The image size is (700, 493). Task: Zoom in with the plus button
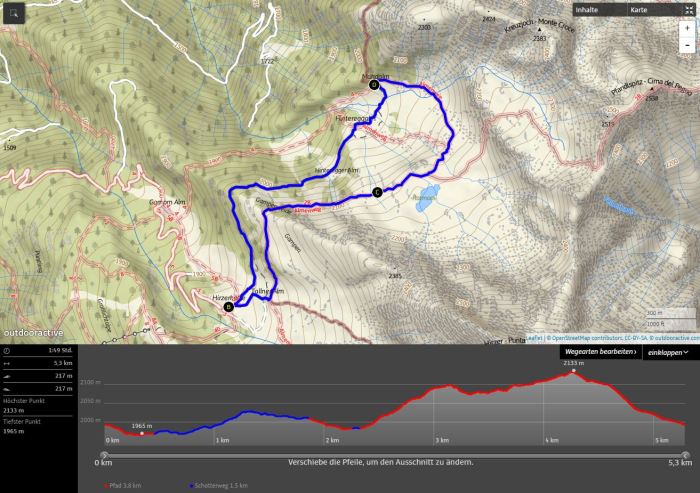[687, 28]
